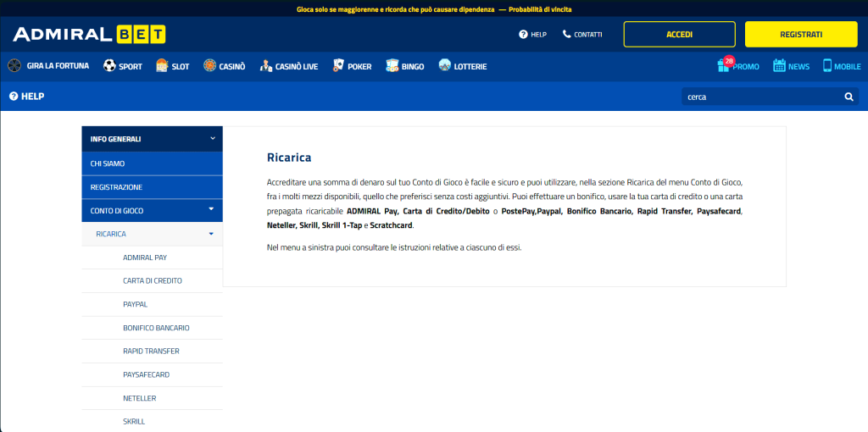Screen dimensions: 868x432
Task: Open the Contatti link in header
Action: [x=582, y=35]
